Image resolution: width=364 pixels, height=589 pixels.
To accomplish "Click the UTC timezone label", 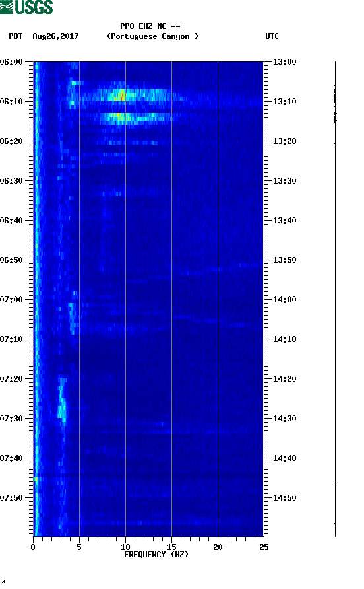I will pyautogui.click(x=272, y=36).
